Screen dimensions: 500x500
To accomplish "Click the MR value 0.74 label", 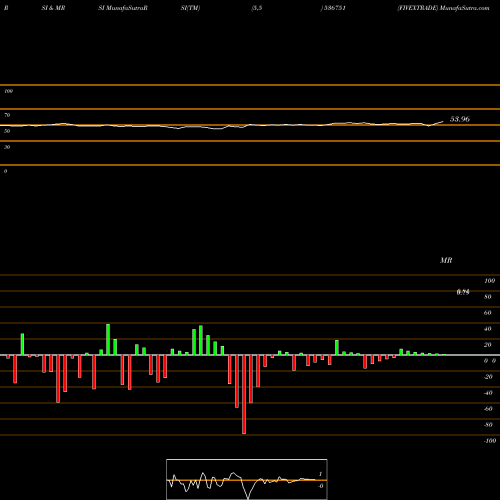I will (x=463, y=292).
